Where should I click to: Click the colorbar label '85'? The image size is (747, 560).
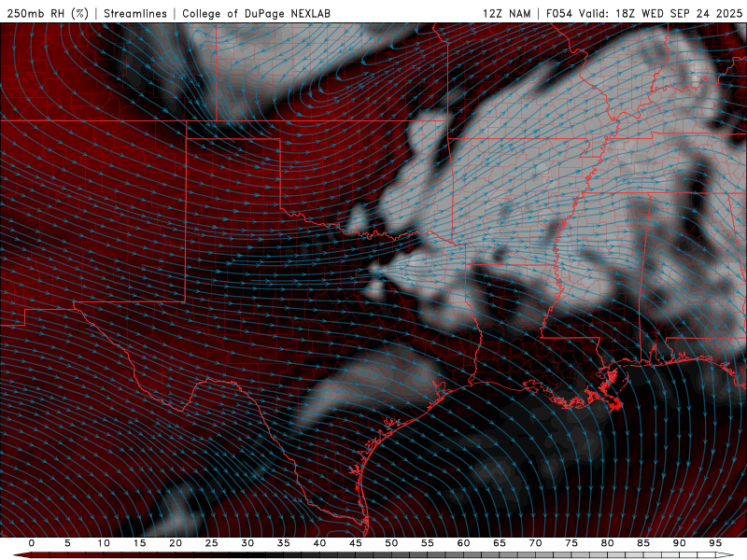[643, 543]
